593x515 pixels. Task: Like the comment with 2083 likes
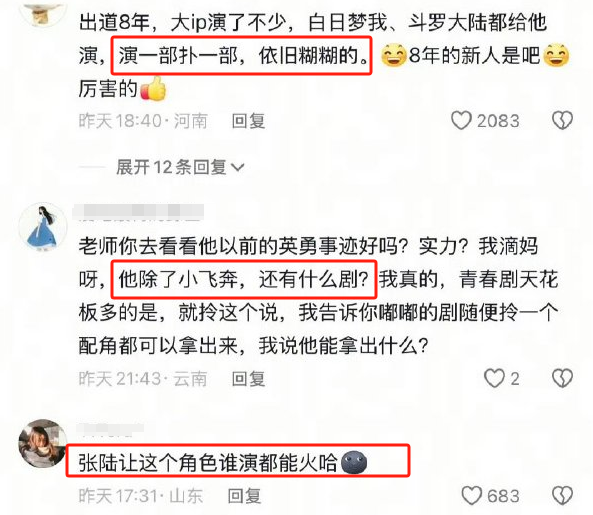(x=461, y=121)
